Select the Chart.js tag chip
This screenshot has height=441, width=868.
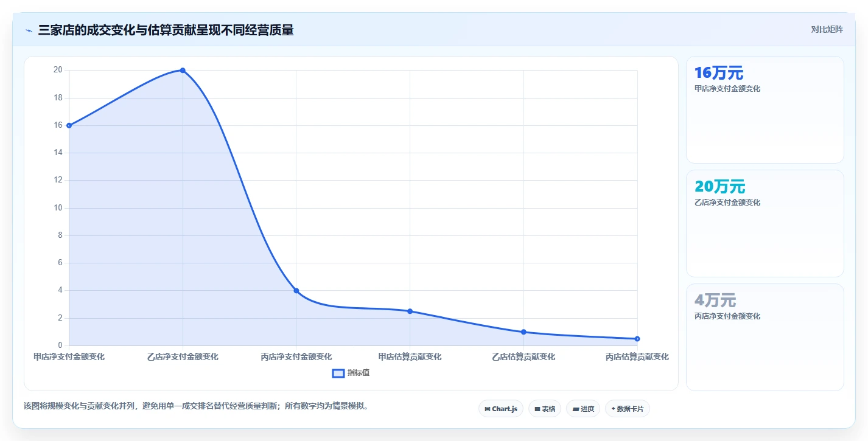tap(501, 409)
